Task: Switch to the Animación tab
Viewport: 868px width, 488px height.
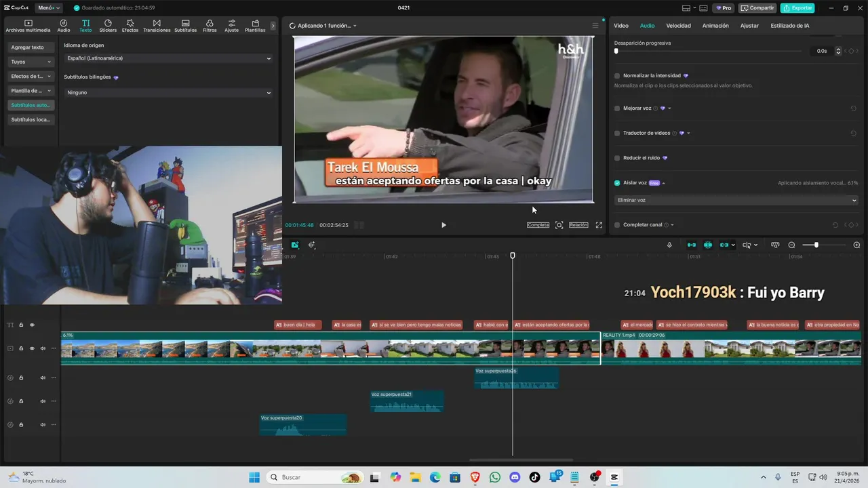Action: pos(715,26)
